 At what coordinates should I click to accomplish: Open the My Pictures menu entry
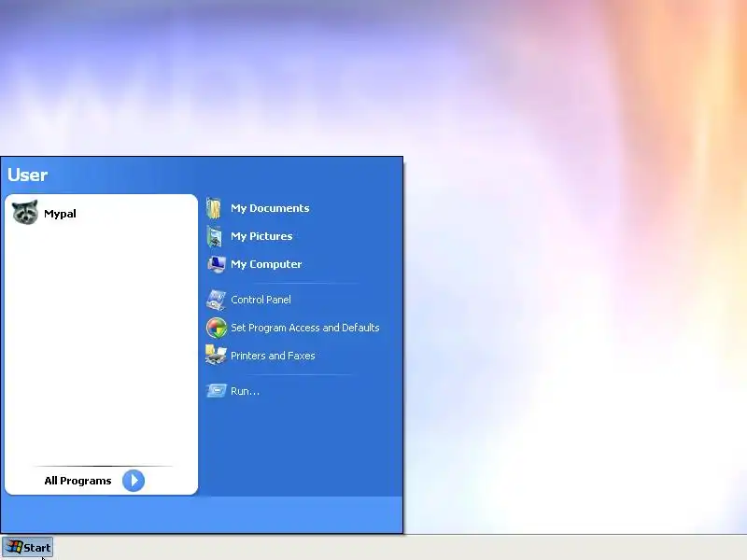tap(261, 236)
